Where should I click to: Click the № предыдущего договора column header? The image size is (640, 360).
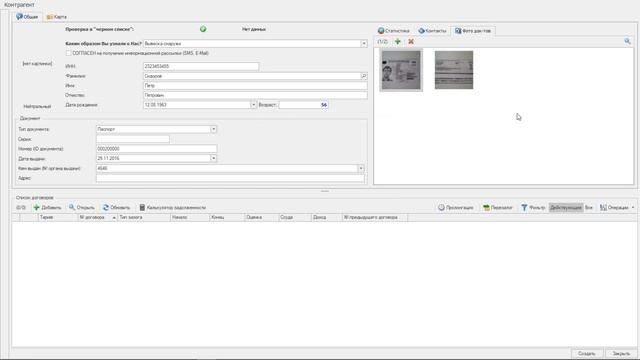[x=375, y=218]
